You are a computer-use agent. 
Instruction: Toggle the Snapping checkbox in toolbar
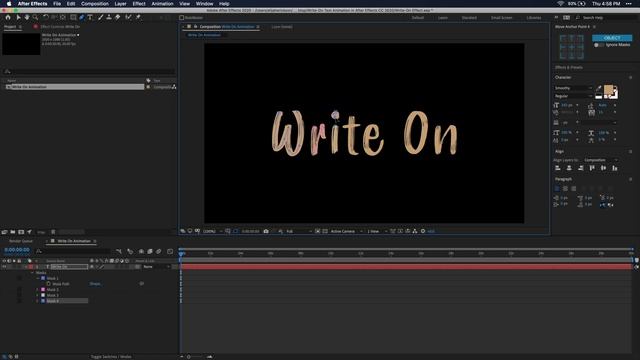click(182, 18)
